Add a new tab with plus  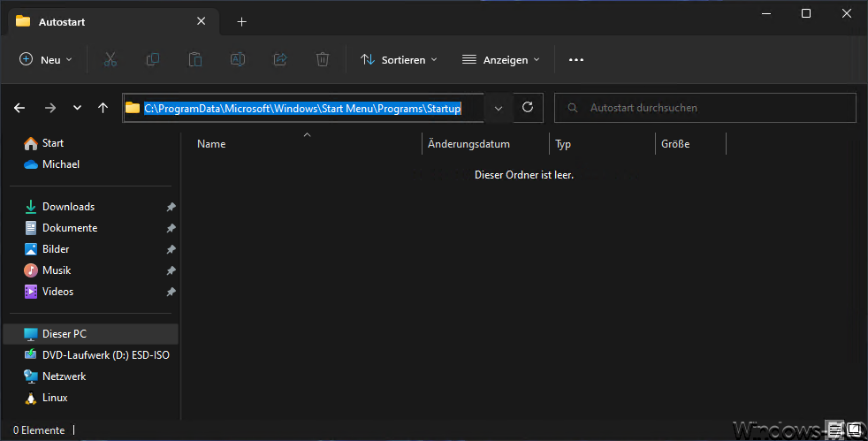pyautogui.click(x=241, y=21)
